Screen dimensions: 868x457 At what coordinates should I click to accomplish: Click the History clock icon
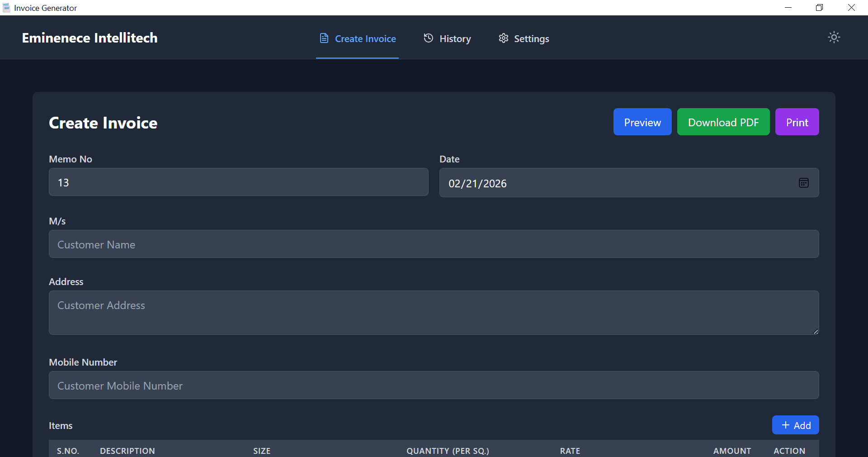(x=428, y=38)
